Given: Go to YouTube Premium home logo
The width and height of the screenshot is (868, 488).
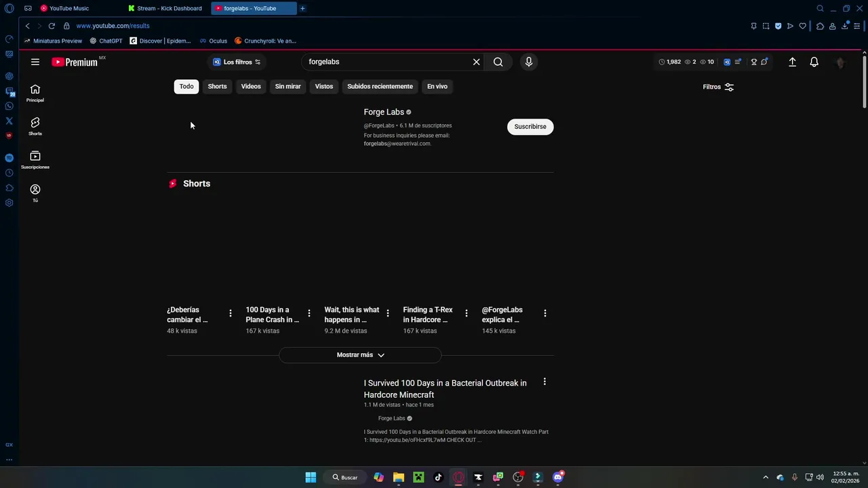Looking at the screenshot, I should coord(75,62).
